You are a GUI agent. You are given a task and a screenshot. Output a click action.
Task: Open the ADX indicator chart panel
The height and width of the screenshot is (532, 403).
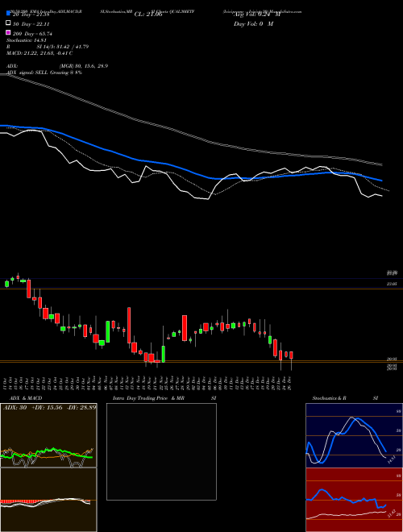click(x=48, y=435)
